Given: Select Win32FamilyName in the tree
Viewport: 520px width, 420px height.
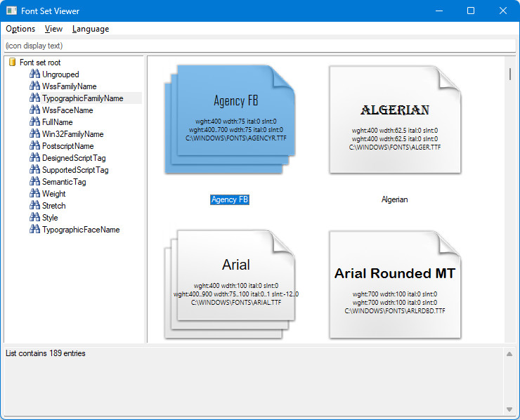Looking at the screenshot, I should [72, 134].
